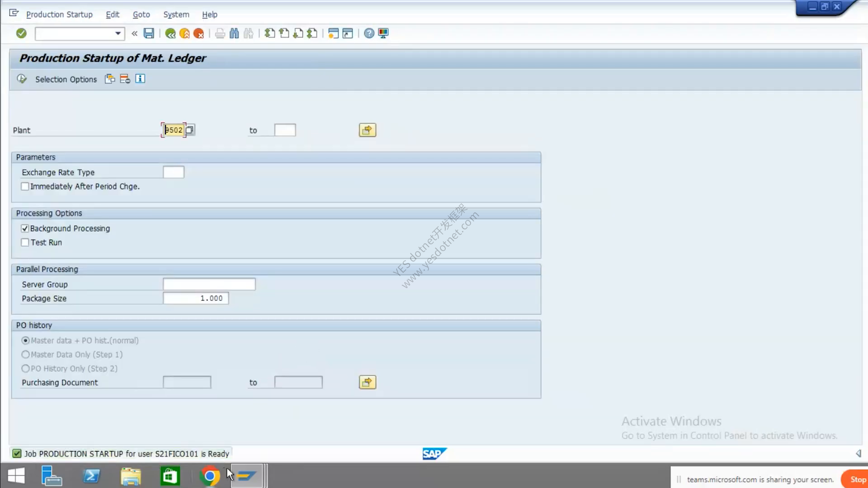Viewport: 868px width, 488px height.
Task: Click the red Cancel icon
Action: point(198,33)
